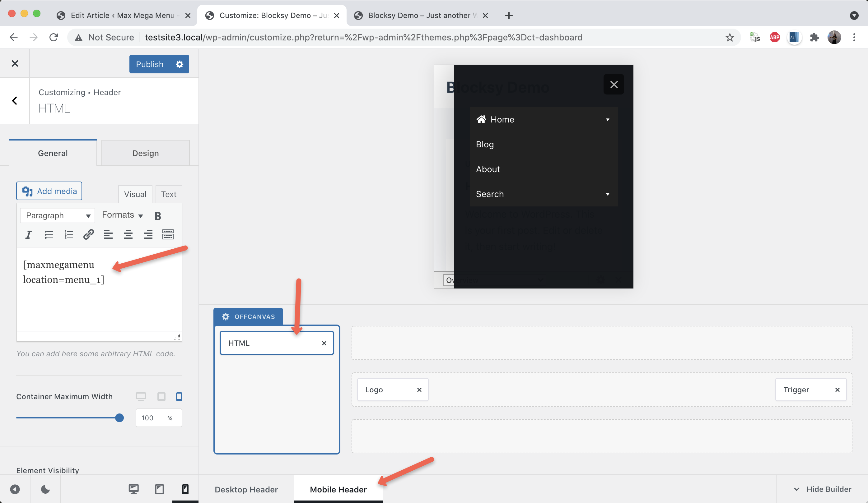Click the insert link icon
This screenshot has height=503, width=868.
[x=89, y=235]
